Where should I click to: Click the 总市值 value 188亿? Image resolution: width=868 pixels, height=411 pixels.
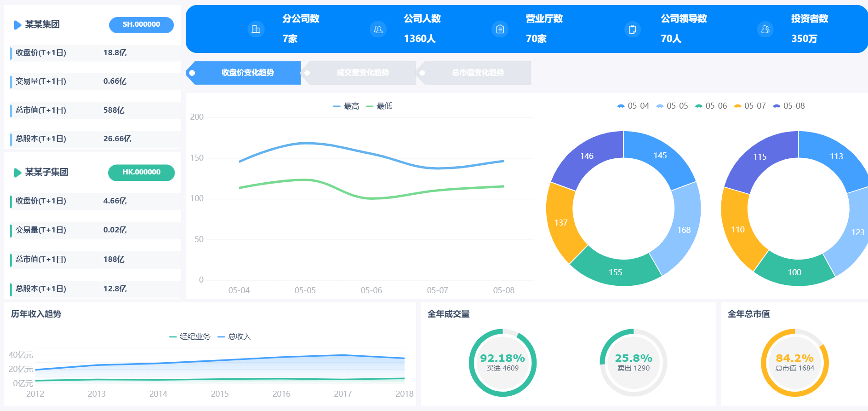point(114,260)
